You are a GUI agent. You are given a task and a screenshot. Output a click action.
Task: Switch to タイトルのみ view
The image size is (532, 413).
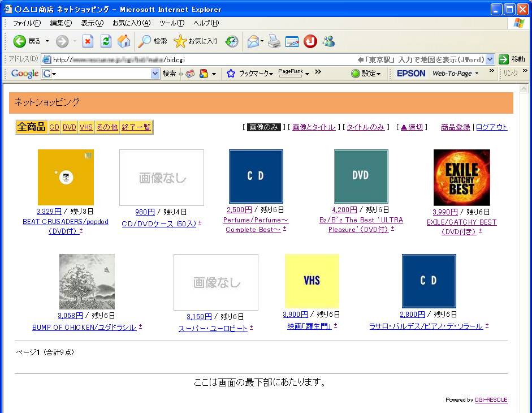point(365,127)
